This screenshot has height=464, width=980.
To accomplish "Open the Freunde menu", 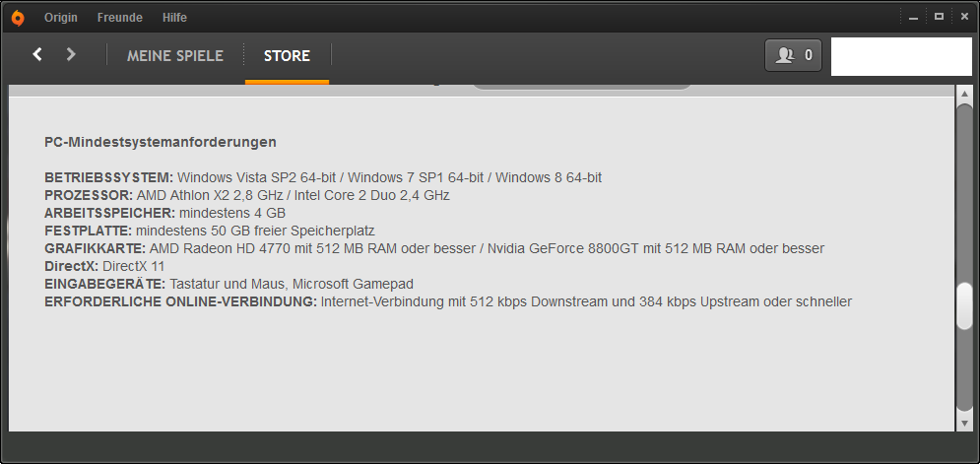I will [x=119, y=18].
